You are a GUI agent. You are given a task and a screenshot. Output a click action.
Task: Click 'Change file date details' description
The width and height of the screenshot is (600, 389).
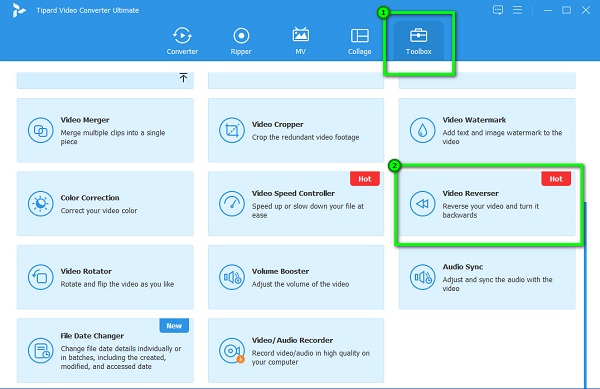(x=121, y=358)
